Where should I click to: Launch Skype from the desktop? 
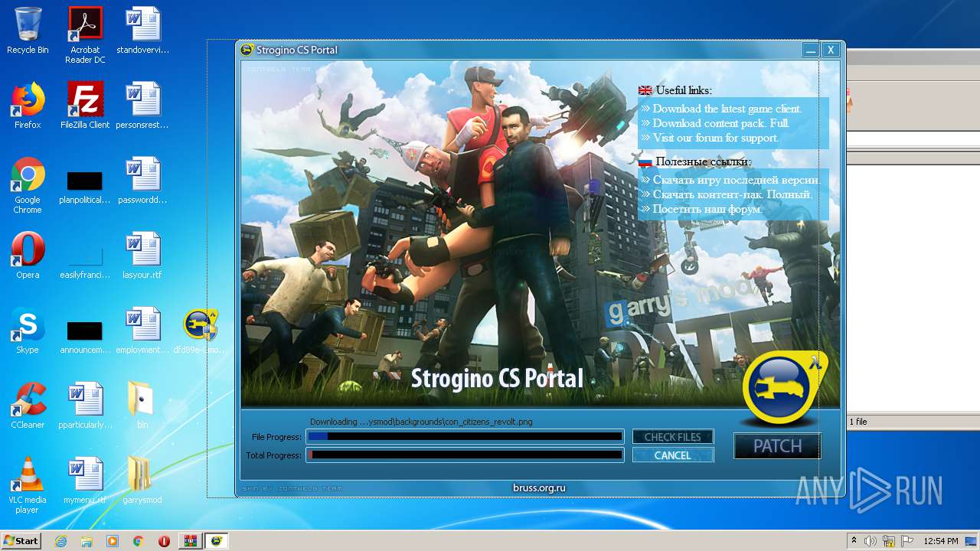click(28, 331)
